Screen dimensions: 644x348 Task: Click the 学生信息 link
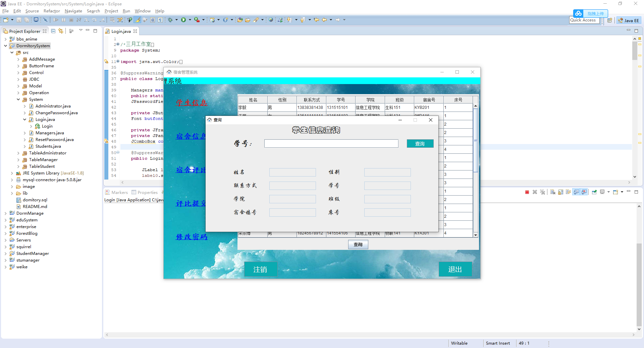coord(192,103)
